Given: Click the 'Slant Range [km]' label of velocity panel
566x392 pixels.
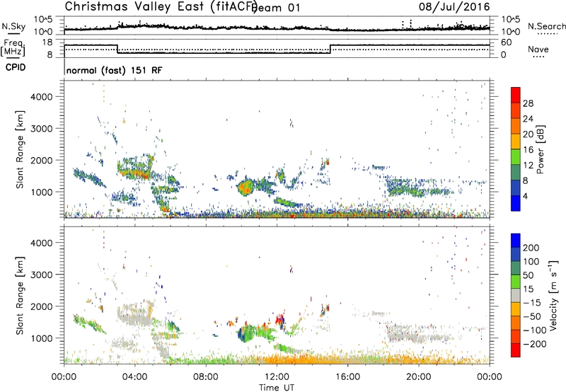Looking at the screenshot, I should pyautogui.click(x=20, y=296).
